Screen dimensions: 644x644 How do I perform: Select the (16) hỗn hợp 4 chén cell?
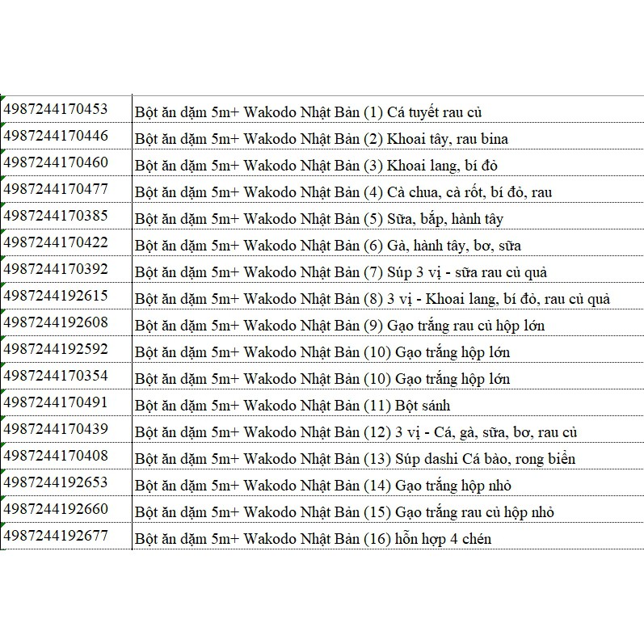388,536
